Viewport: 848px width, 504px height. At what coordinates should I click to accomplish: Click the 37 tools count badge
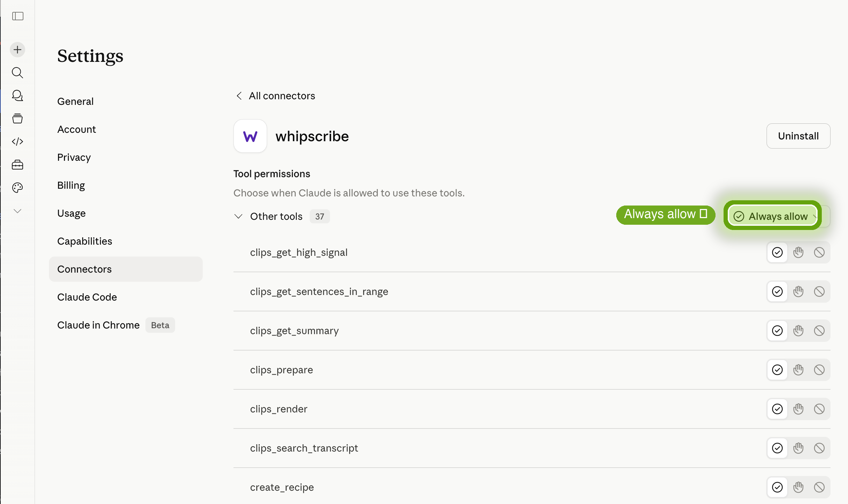[319, 216]
